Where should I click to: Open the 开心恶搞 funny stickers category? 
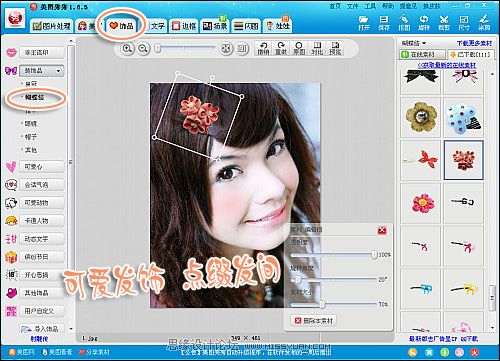42,275
